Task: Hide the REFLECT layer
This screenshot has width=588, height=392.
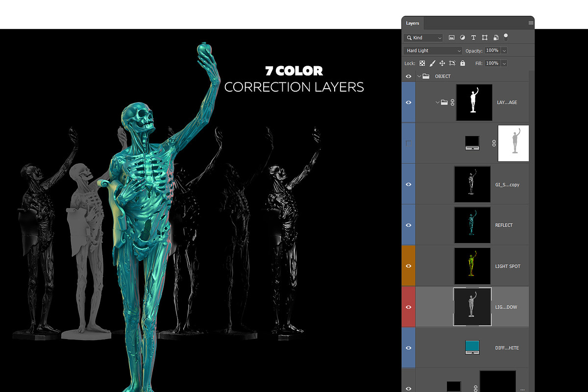Action: tap(409, 225)
